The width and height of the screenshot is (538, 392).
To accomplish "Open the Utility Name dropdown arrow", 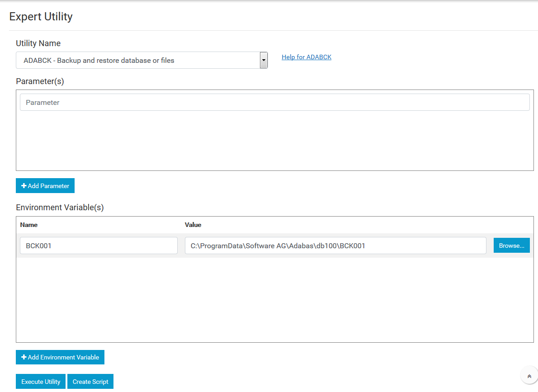I will [x=264, y=60].
